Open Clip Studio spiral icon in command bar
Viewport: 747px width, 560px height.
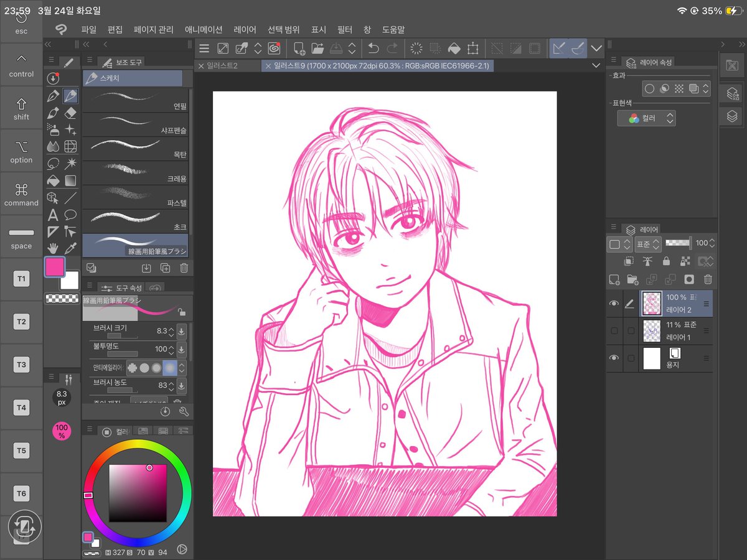tap(274, 48)
